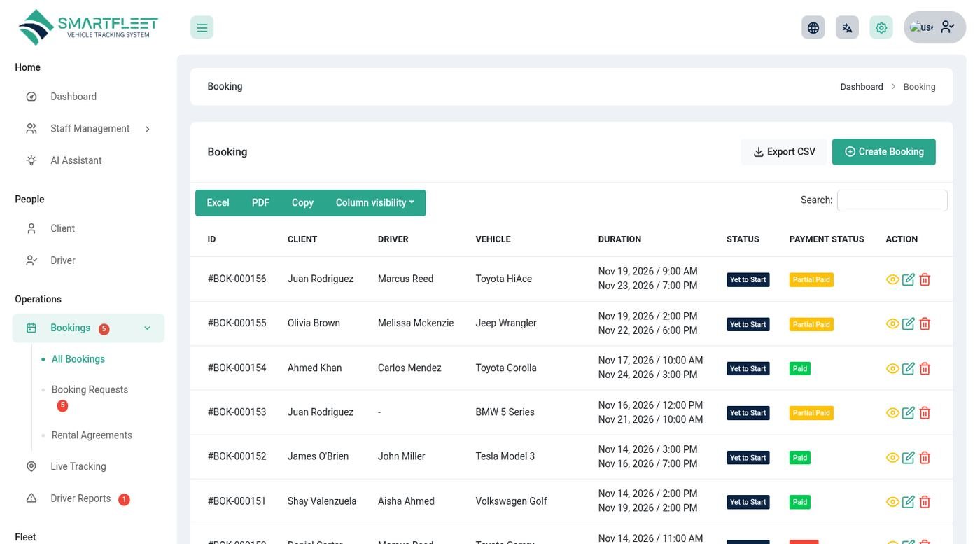Delete booking #BOK-000151
980x544 pixels.
point(925,501)
